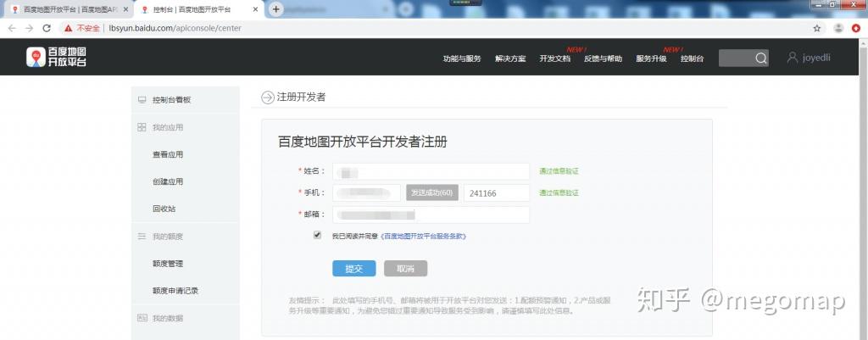This screenshot has height=340, width=868.
Task: Open 服务升级 in the top navigation
Action: [651, 59]
